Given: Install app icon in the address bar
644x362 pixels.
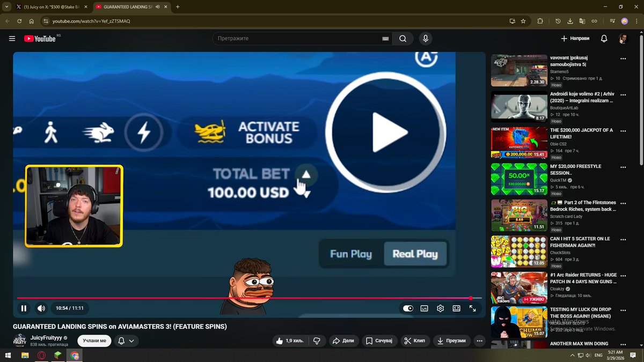Looking at the screenshot, I should click(x=513, y=21).
